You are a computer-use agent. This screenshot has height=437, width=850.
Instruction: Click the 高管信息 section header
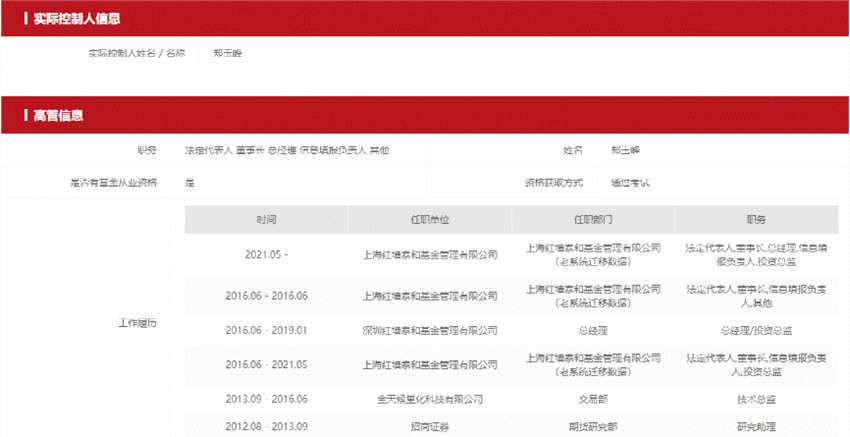click(x=425, y=115)
